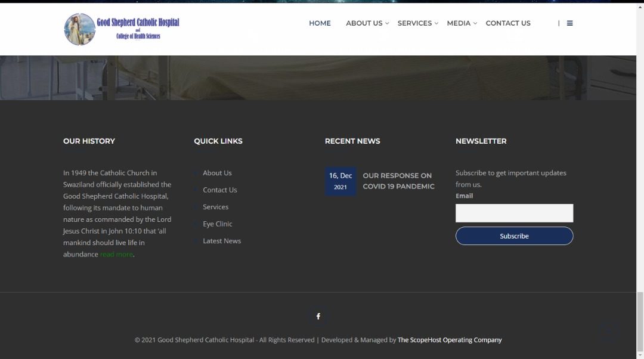
Task: Open the Contact Us quick link in footer
Action: coord(219,190)
